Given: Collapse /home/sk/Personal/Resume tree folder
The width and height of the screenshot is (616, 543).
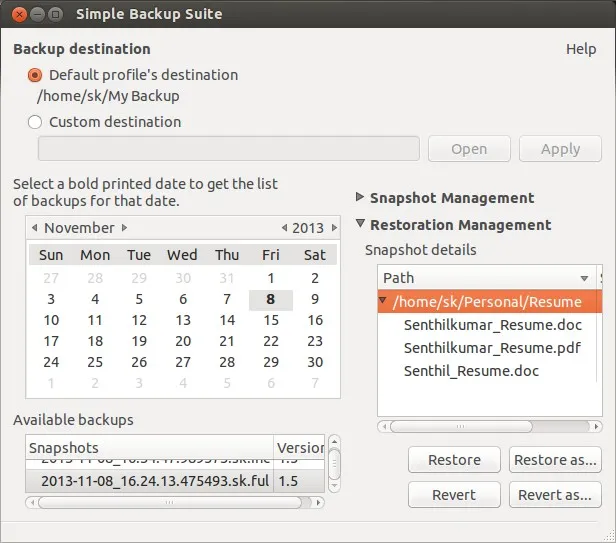Looking at the screenshot, I should click(x=384, y=301).
